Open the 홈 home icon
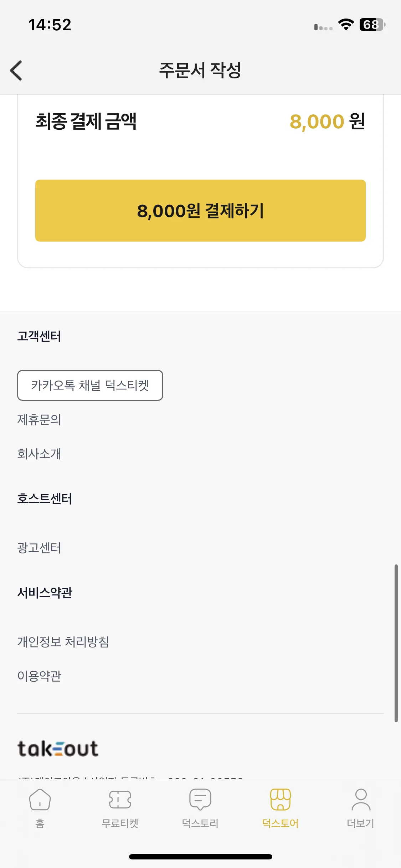The width and height of the screenshot is (401, 868). click(40, 799)
